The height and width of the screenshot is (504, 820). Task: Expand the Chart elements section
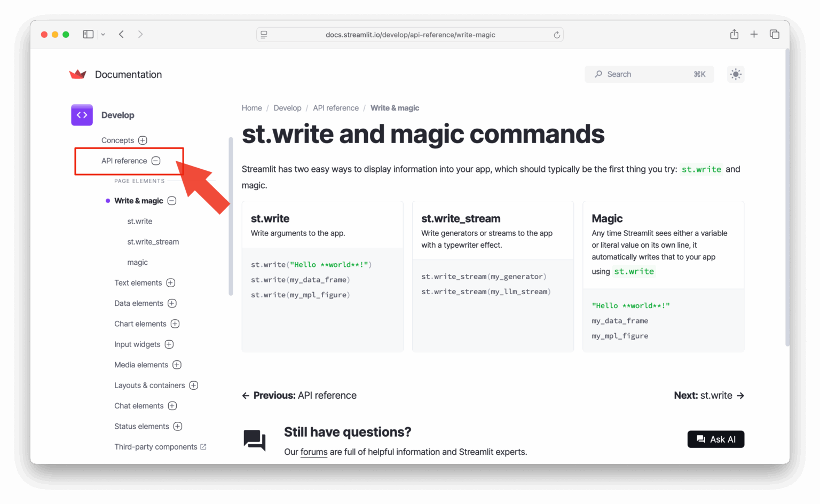(x=175, y=324)
